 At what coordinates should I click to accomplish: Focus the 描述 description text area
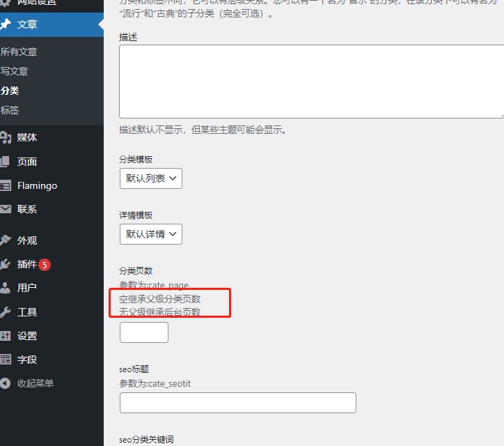311,82
